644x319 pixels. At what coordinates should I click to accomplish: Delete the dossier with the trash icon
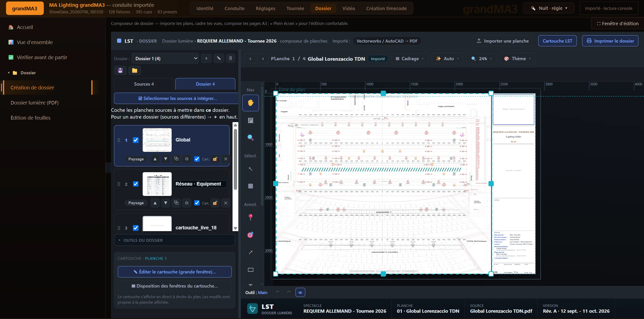(x=230, y=58)
